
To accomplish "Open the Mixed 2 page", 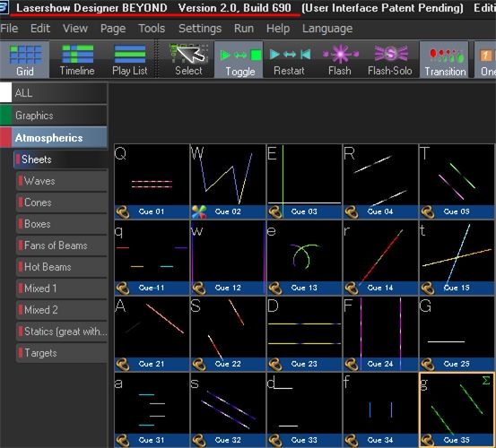I will point(62,310).
